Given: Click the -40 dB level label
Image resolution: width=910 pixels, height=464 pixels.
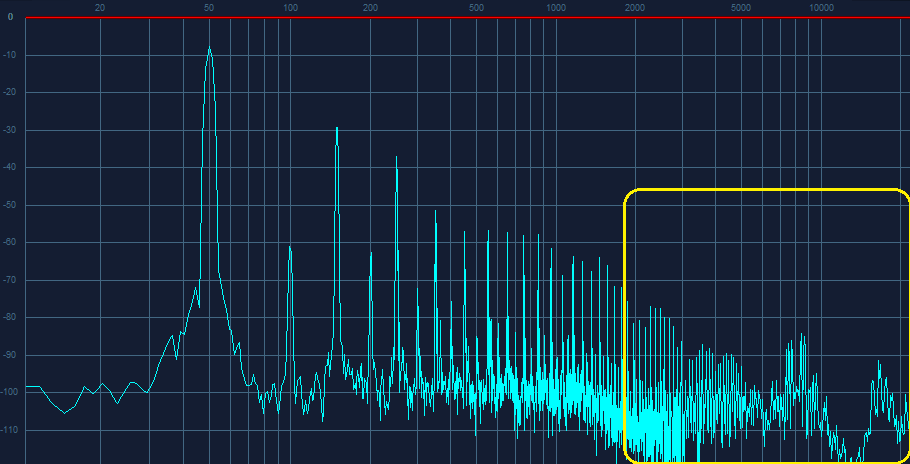Looking at the screenshot, I should (10, 168).
